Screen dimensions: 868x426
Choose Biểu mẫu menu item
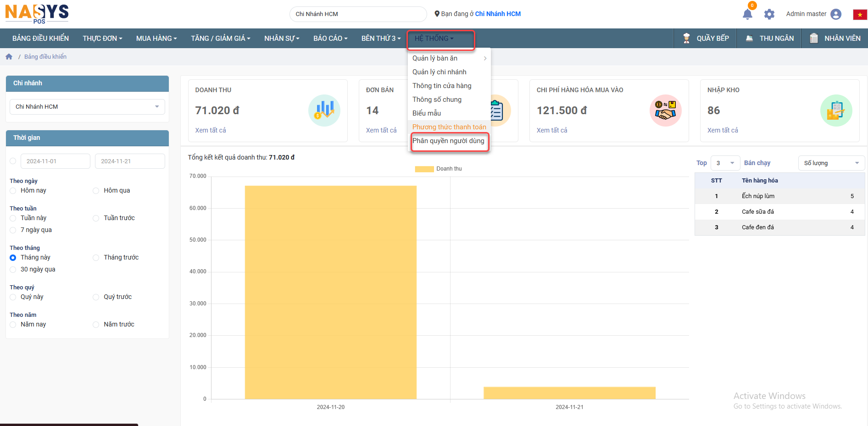click(449, 113)
